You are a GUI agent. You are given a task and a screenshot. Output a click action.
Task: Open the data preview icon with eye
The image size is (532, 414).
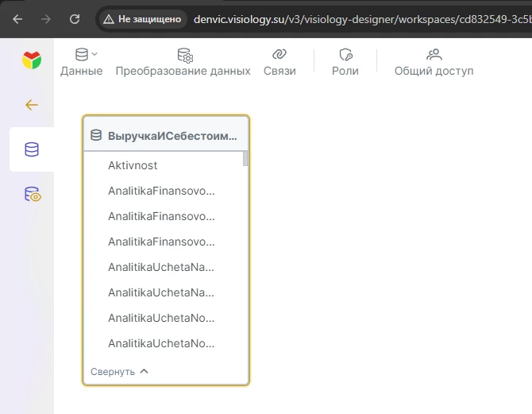coord(32,195)
